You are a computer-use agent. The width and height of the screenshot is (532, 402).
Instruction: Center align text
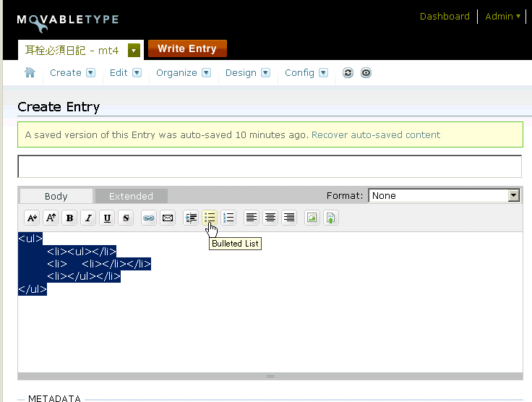click(270, 218)
